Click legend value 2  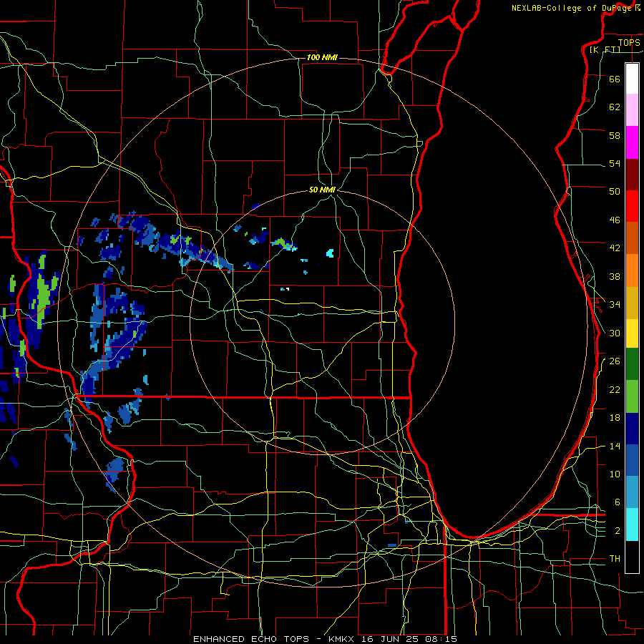618,531
